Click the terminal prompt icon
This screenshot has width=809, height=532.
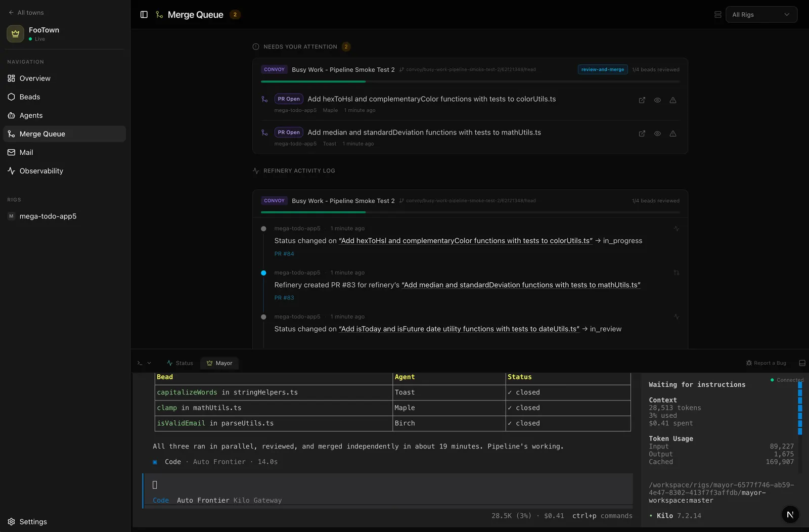pos(140,363)
